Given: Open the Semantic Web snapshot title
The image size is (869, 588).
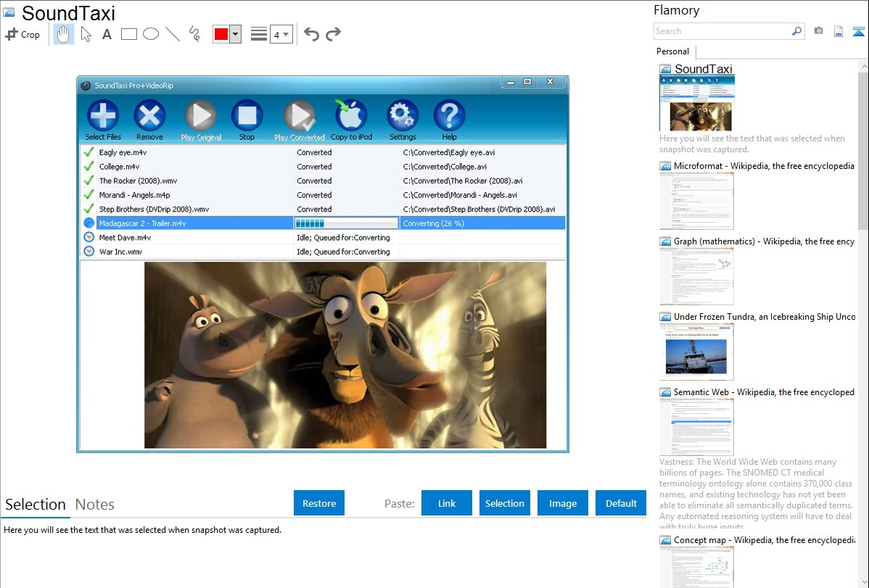Looking at the screenshot, I should tap(764, 392).
